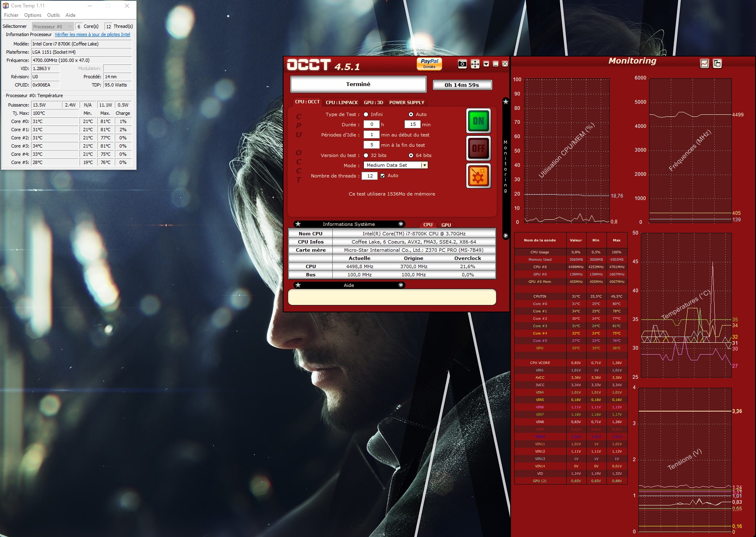Start the test with green ON button

tap(479, 121)
